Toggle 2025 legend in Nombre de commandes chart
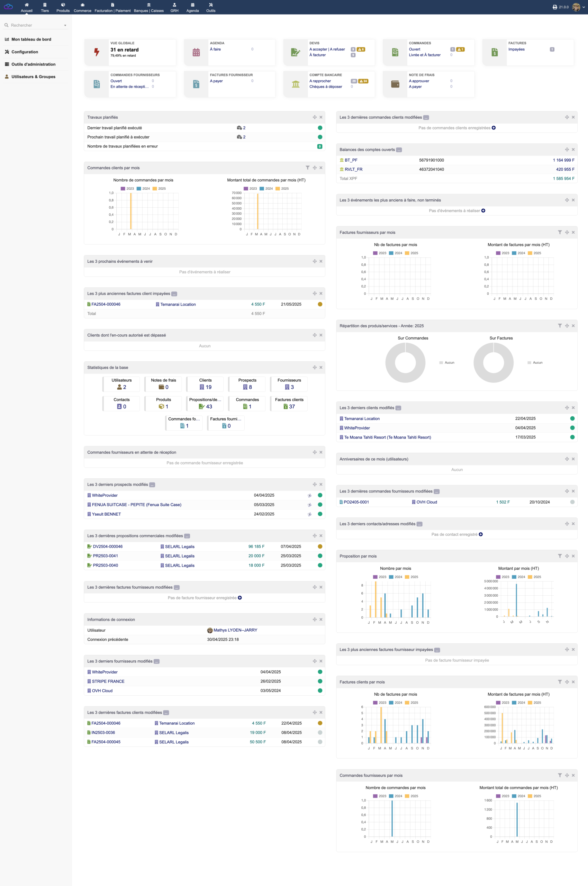Viewport: 588px width, 886px height. pyautogui.click(x=159, y=189)
